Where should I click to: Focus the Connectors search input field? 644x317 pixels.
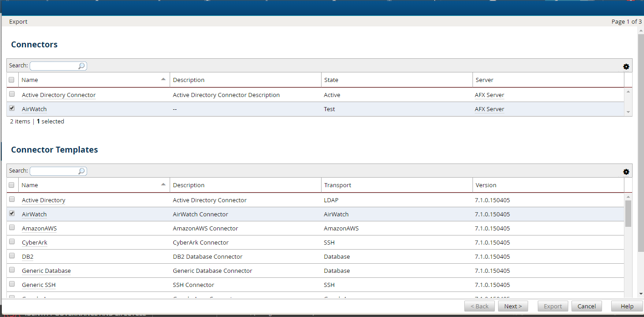(x=53, y=66)
